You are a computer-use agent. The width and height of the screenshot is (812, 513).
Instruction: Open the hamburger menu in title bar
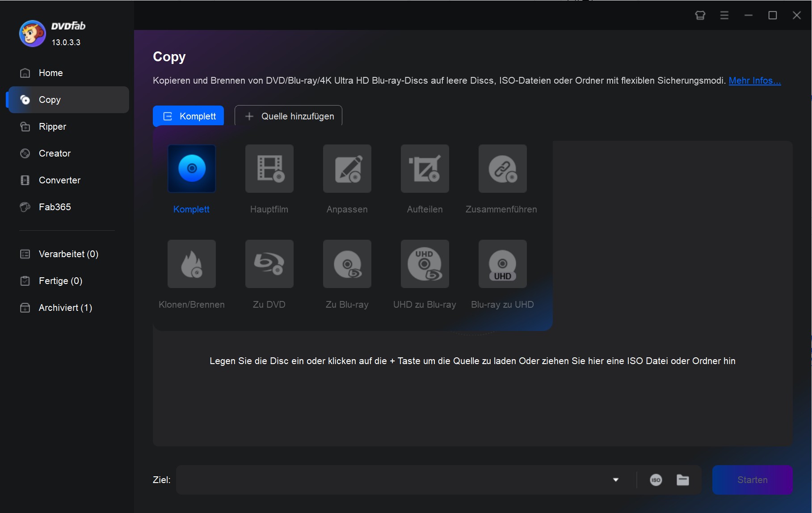724,16
